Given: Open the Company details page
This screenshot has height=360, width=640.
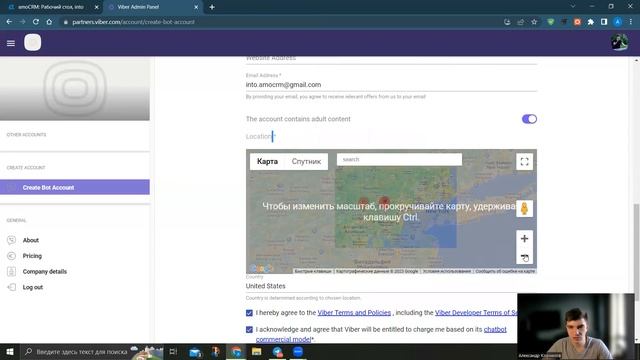Looking at the screenshot, I should point(44,271).
